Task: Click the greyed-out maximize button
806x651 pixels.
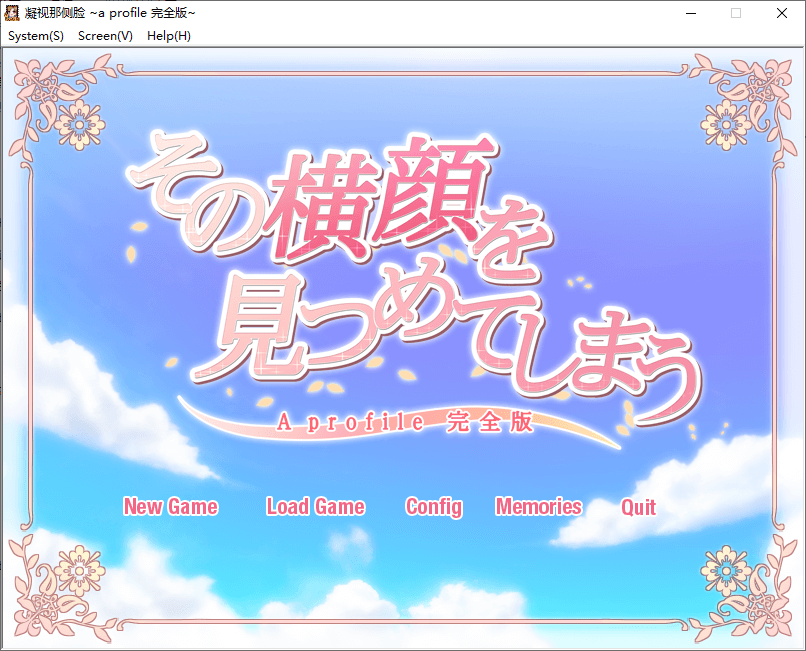Action: [x=736, y=13]
